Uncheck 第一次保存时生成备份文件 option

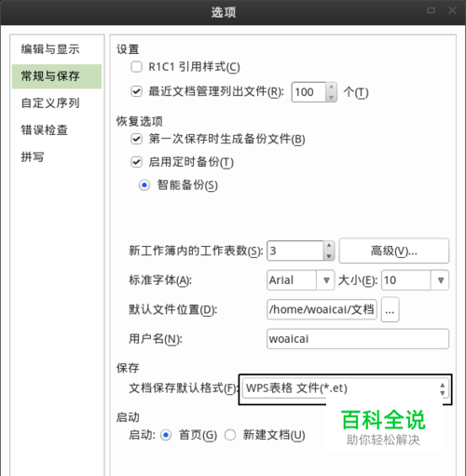(136, 139)
